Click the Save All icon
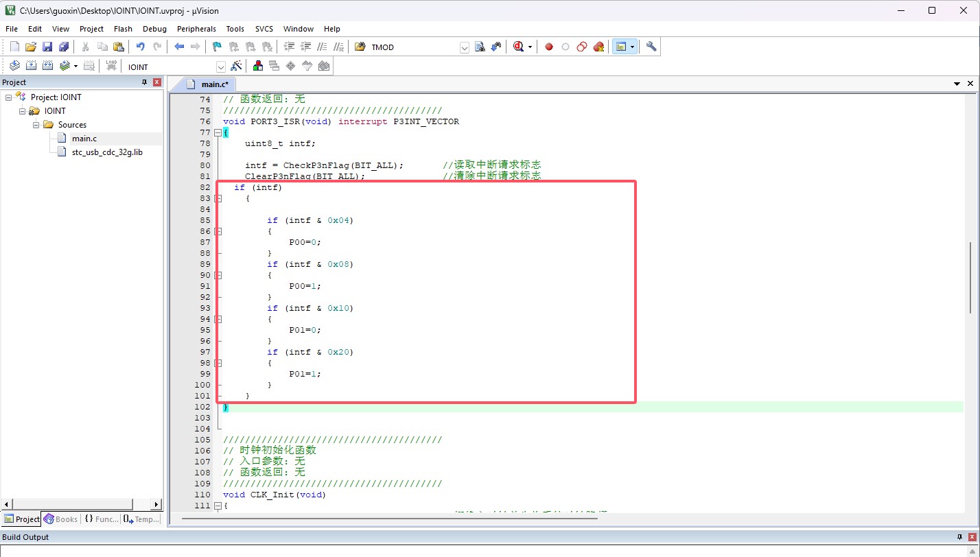 click(64, 47)
